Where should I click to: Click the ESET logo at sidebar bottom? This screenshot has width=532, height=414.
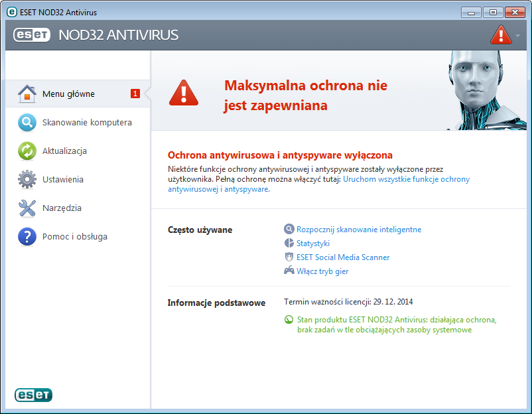click(33, 395)
